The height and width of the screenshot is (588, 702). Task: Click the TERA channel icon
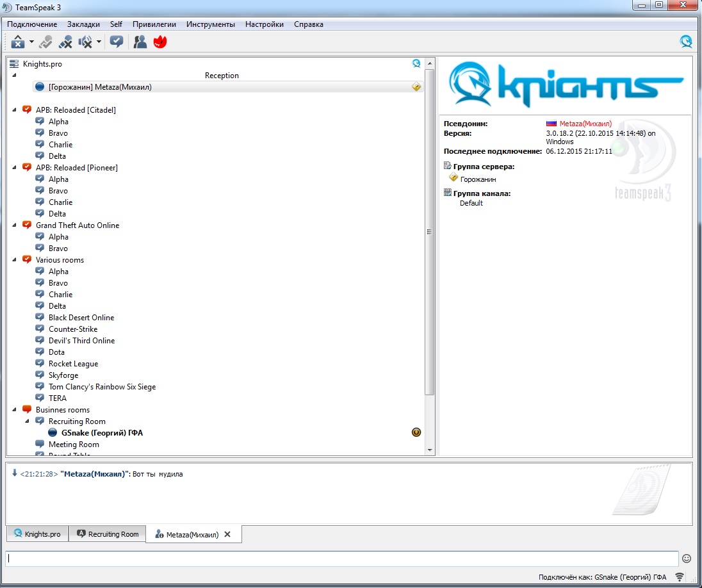pyautogui.click(x=40, y=398)
